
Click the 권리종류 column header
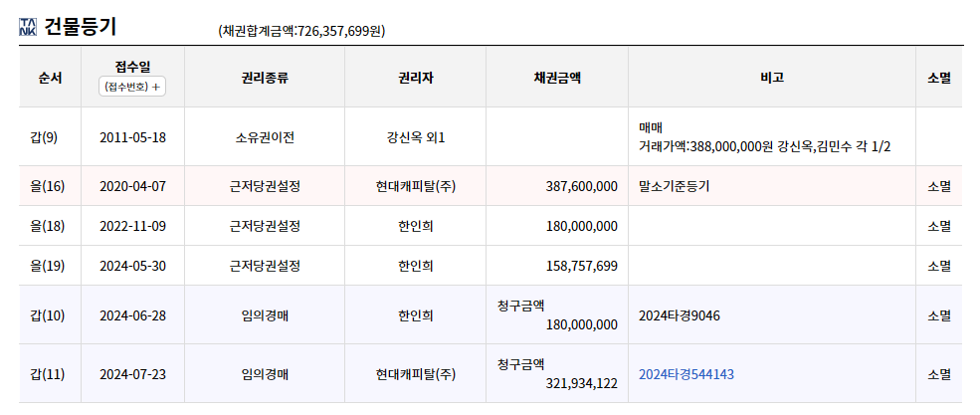click(265, 78)
